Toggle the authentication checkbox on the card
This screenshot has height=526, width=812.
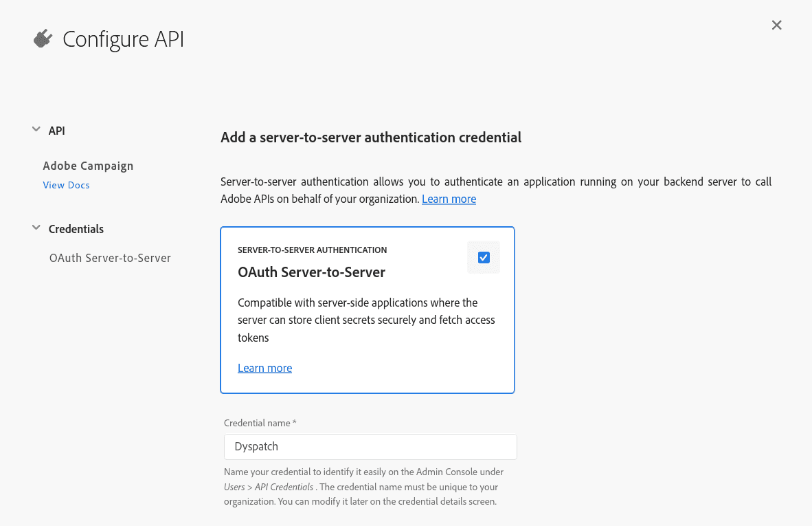484,256
